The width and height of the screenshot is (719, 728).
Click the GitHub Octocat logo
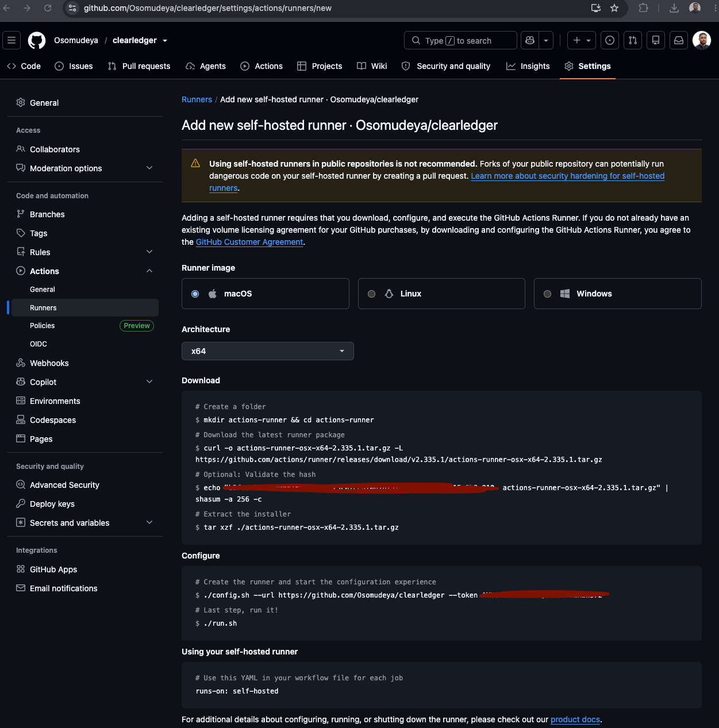coord(37,40)
